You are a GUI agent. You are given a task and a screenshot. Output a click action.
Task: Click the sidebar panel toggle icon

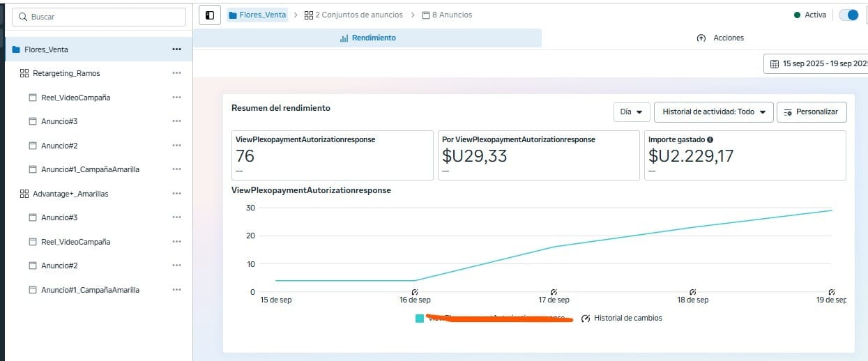[210, 15]
